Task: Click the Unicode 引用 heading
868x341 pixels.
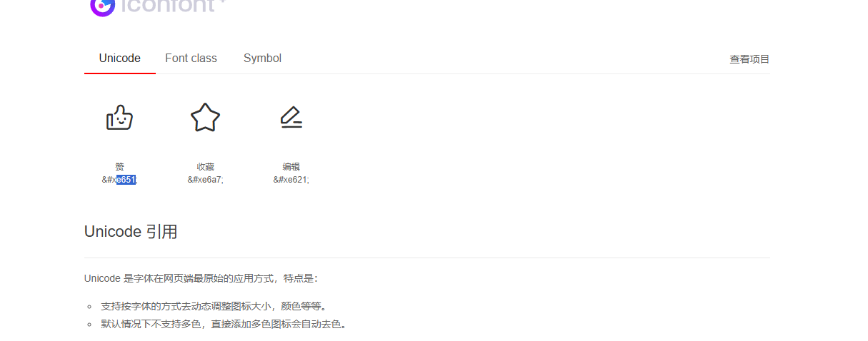Action: (131, 232)
